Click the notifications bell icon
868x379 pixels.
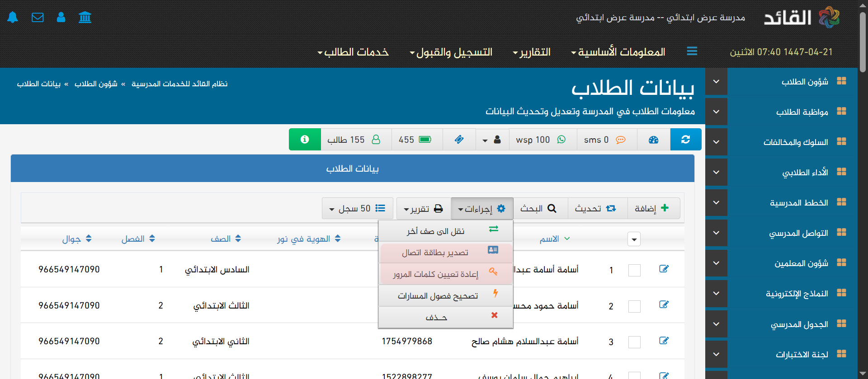(x=13, y=18)
